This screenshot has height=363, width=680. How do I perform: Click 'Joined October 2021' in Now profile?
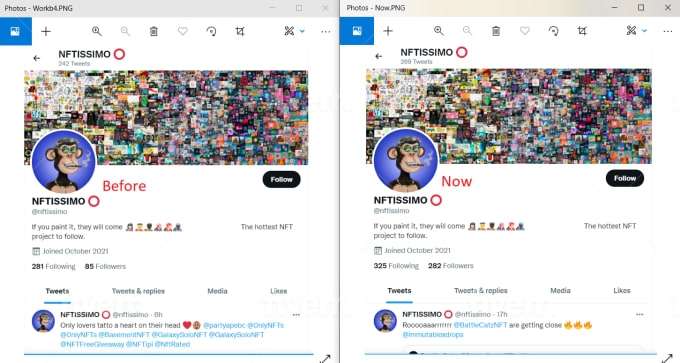(x=413, y=250)
